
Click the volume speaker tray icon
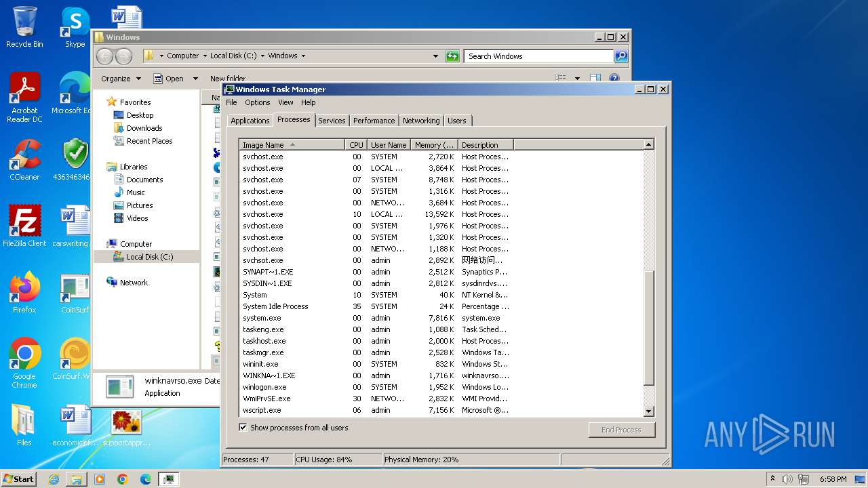click(x=787, y=479)
